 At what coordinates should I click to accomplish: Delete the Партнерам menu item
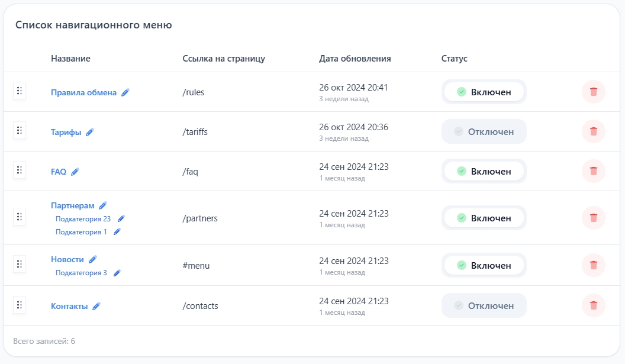[594, 218]
